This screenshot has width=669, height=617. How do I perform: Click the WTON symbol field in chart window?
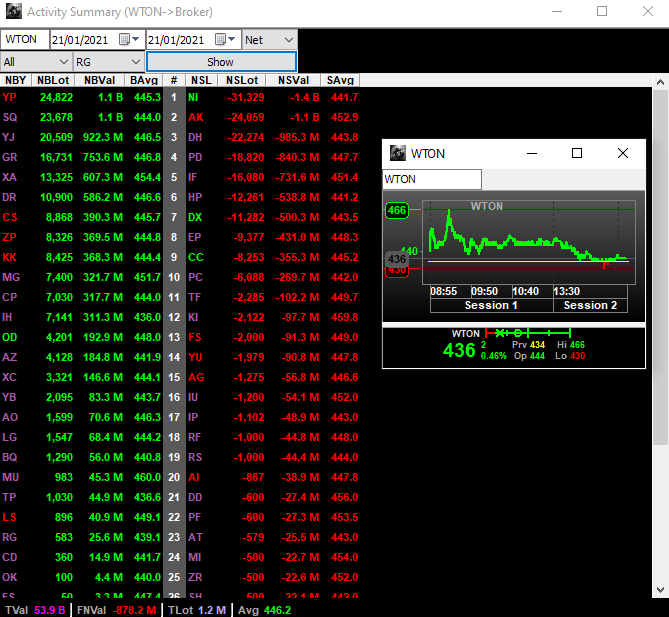point(432,179)
